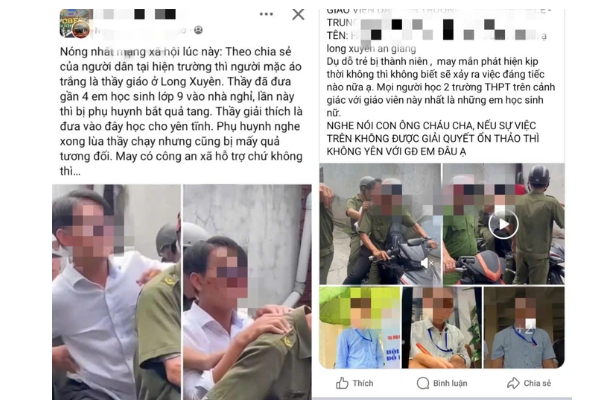The height and width of the screenshot is (409, 598).
Task: Select the Bình luận label
Action: [450, 383]
